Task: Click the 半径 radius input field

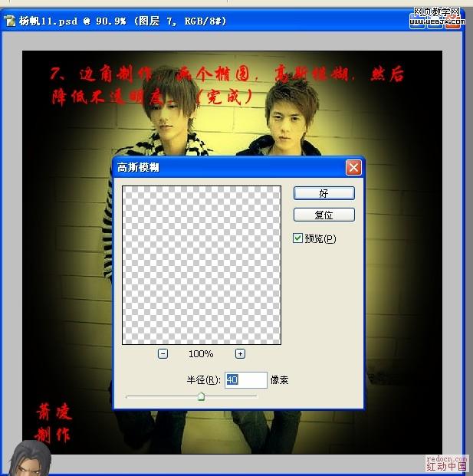Action: [x=246, y=380]
